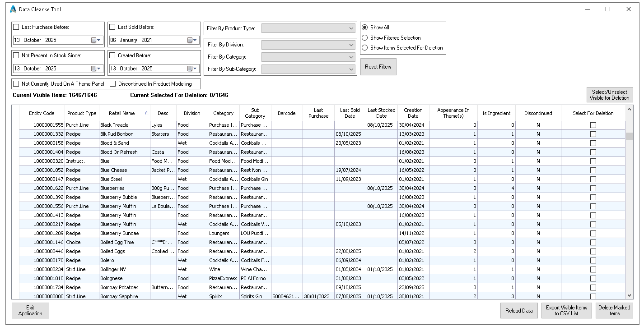The height and width of the screenshot is (327, 644).
Task: Mark Blueberries row for deletion
Action: (x=593, y=188)
